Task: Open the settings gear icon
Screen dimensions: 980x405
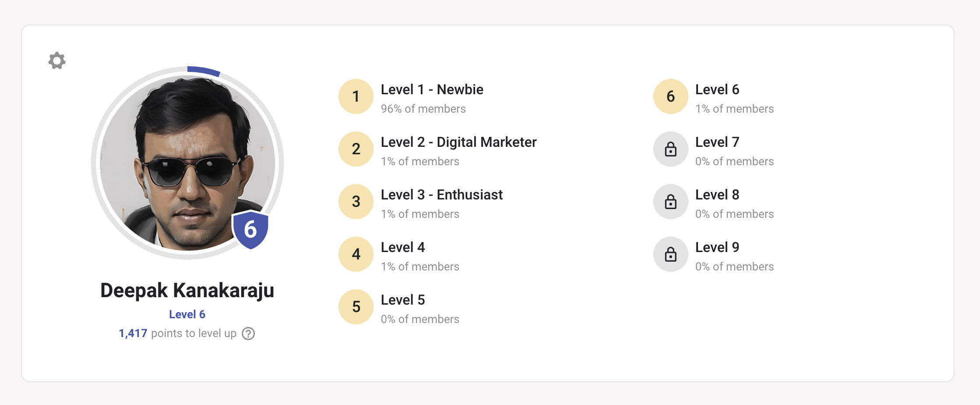Action: (x=57, y=60)
